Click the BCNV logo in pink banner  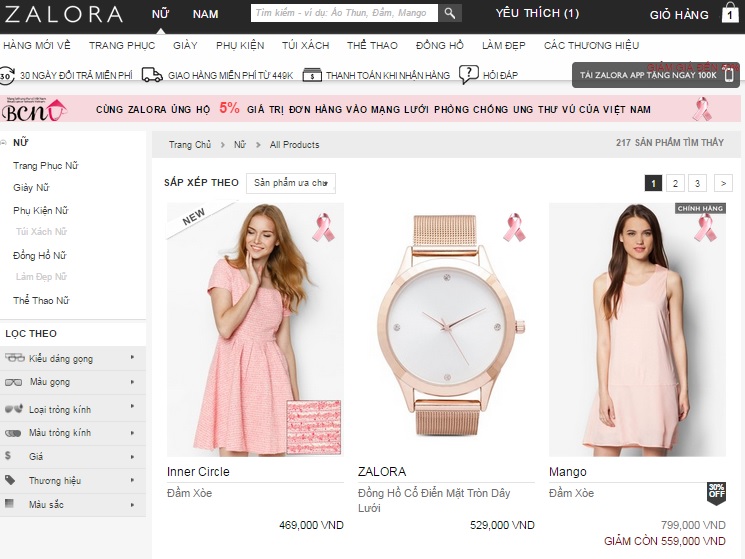(x=33, y=109)
